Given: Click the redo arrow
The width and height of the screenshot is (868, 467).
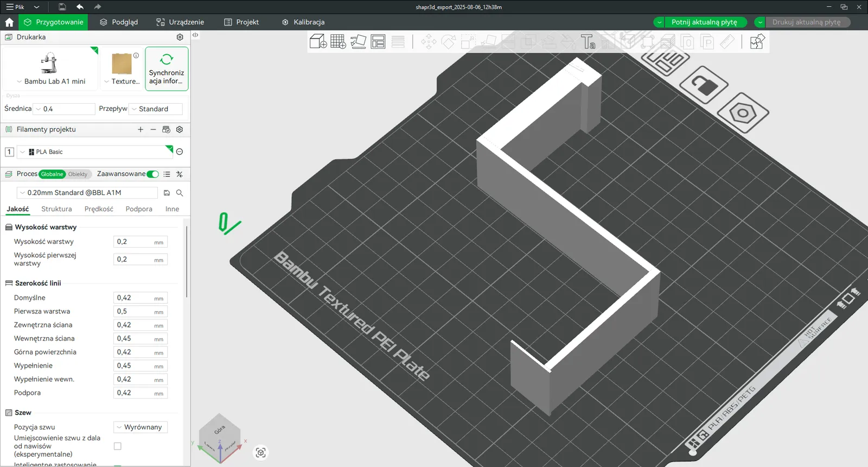Looking at the screenshot, I should [98, 7].
